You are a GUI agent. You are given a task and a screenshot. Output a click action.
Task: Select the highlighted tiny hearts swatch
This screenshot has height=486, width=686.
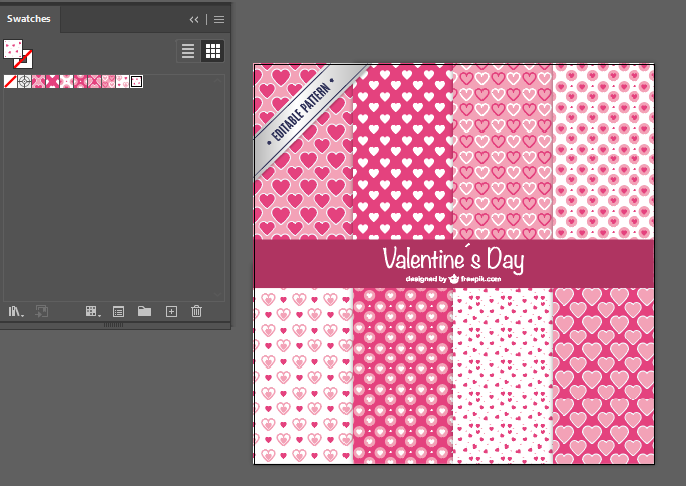click(x=136, y=81)
